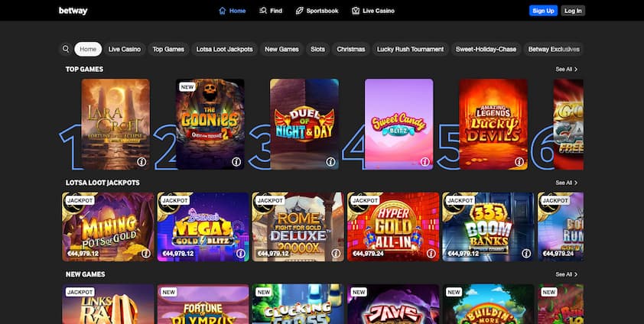The width and height of the screenshot is (644, 324).
Task: Expand New Games via See All
Action: [567, 274]
